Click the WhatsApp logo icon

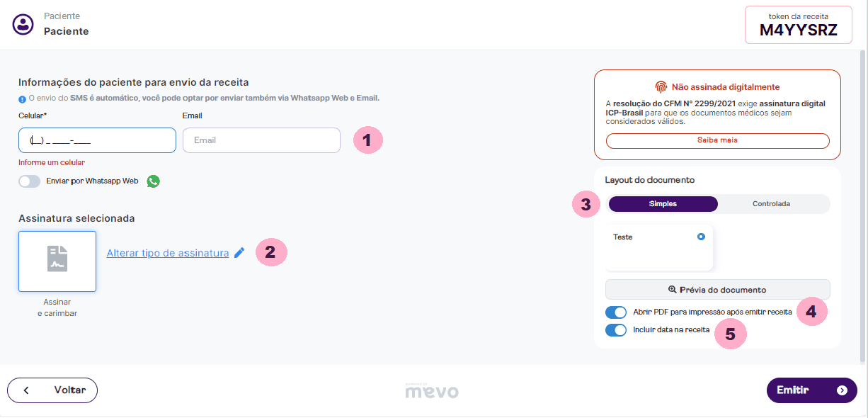pos(154,181)
